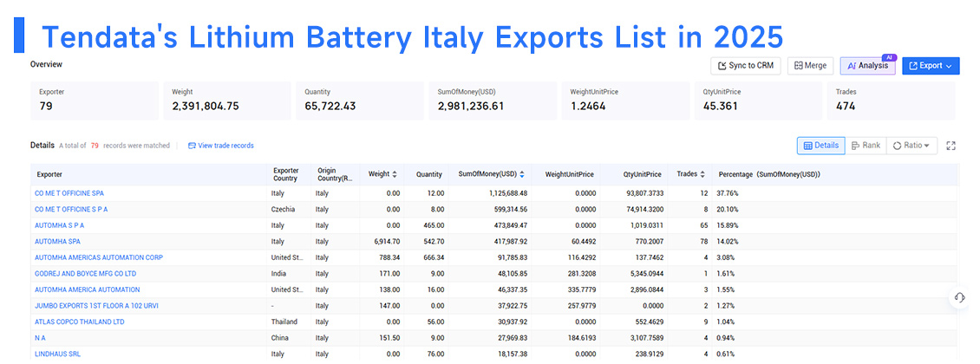The width and height of the screenshot is (980, 364).
Task: Click the QtyUnitPrice value 45.361
Action: point(720,107)
